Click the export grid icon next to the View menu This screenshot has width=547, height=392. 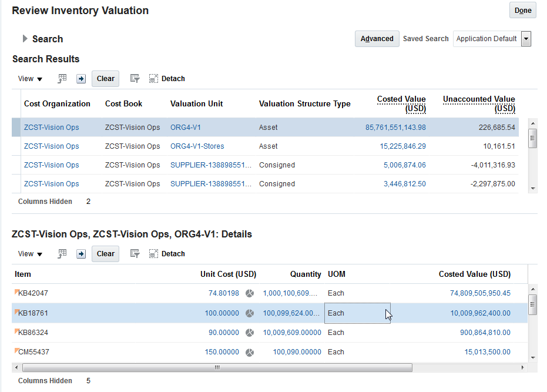[x=62, y=78]
